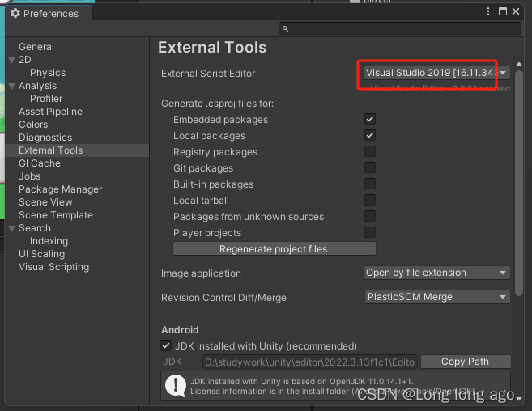Select Physics under 2D
The image size is (532, 411).
pyautogui.click(x=48, y=73)
